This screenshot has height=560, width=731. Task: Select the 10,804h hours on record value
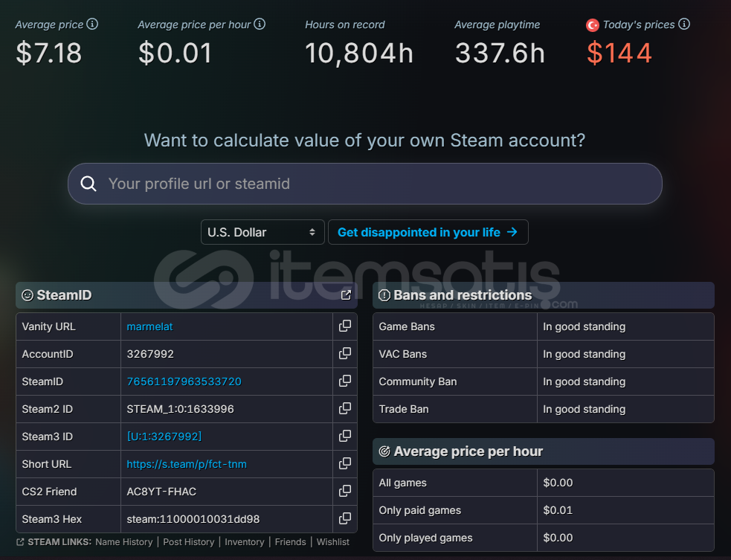(x=359, y=53)
